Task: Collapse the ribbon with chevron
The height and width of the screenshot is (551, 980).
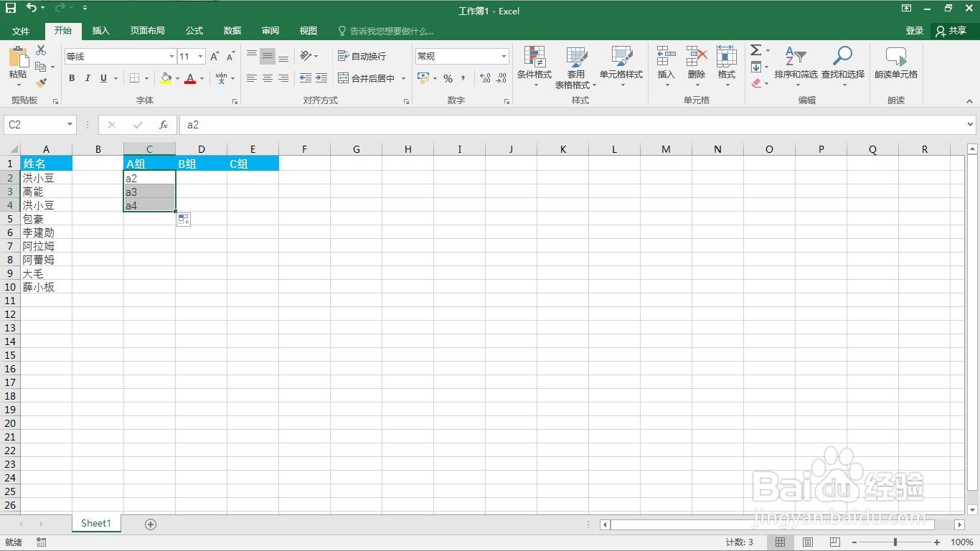Action: click(971, 101)
